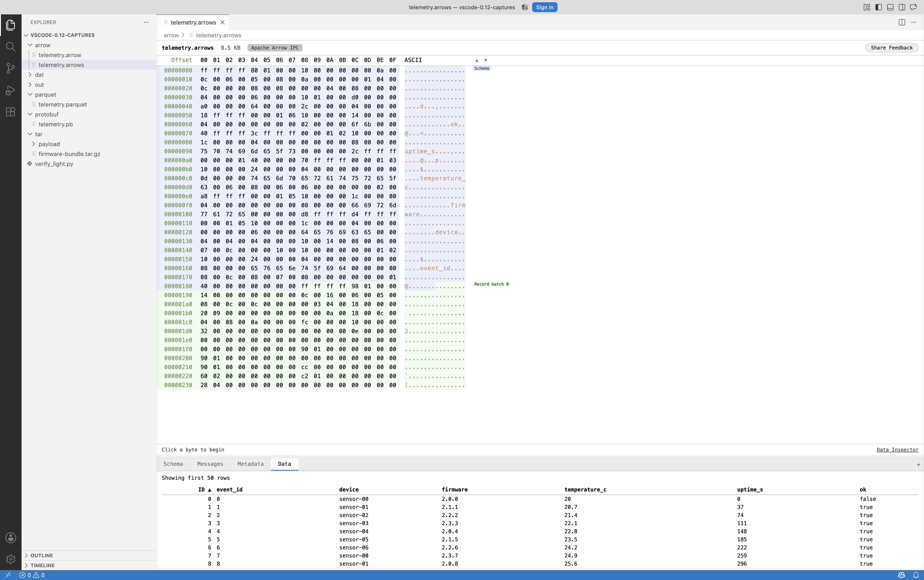Click the Share Feedback button
Screen dimensions: 924x580
click(891, 48)
